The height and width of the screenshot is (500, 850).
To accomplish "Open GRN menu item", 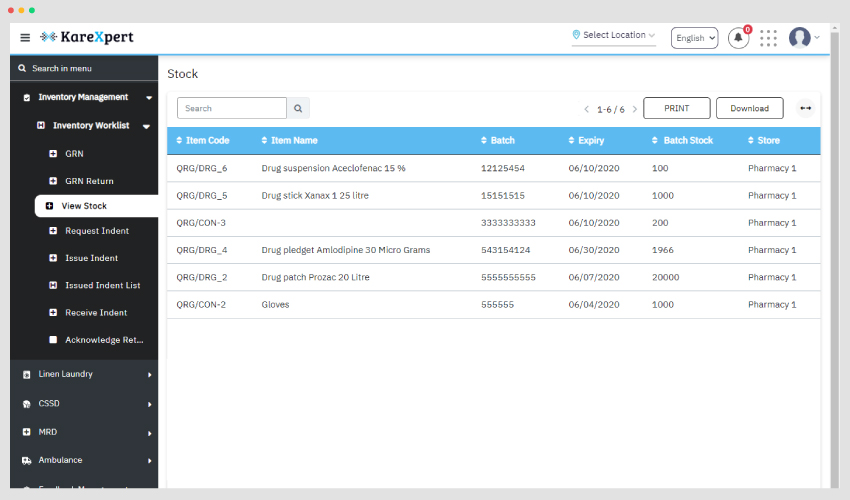I will point(74,153).
